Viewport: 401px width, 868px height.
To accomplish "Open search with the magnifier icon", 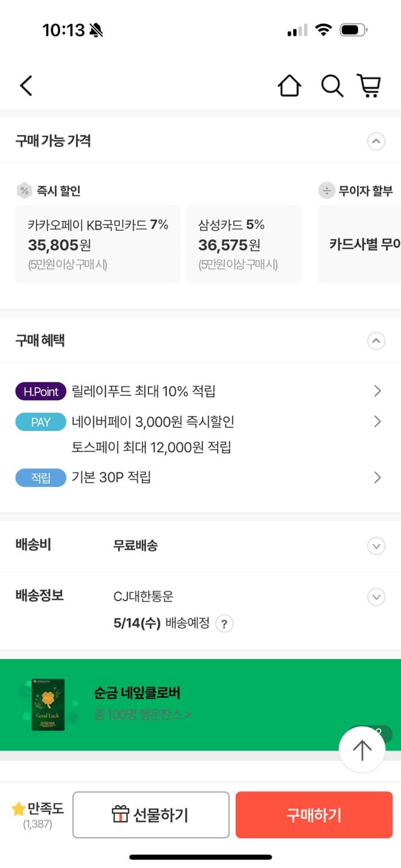I will pyautogui.click(x=332, y=86).
